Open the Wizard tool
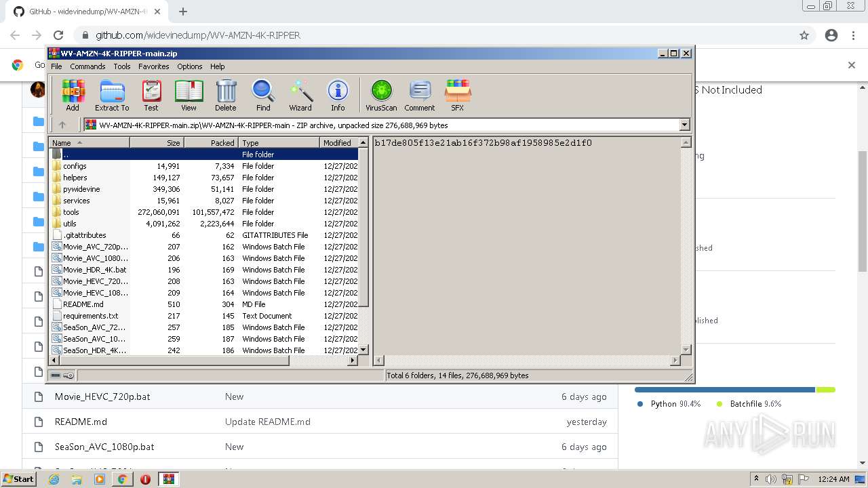Screen dimensions: 868x488 (300, 95)
